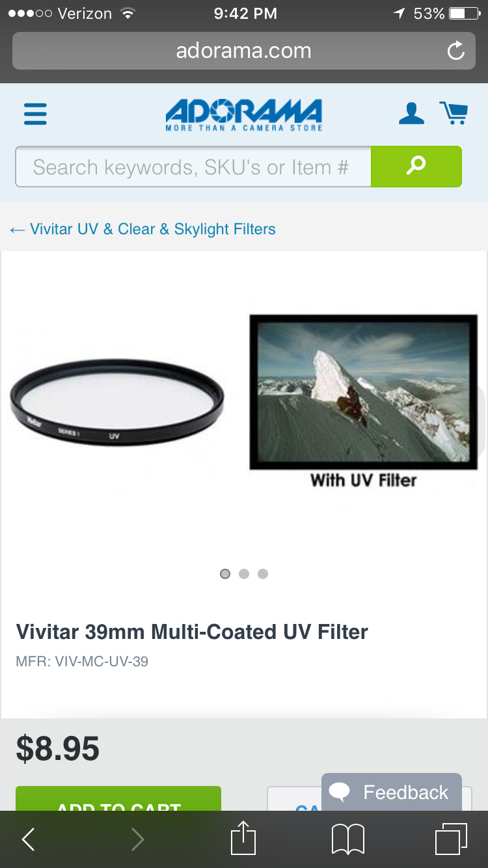Click the search keywords input field
Screen dimensions: 488x868
pyautogui.click(x=193, y=167)
